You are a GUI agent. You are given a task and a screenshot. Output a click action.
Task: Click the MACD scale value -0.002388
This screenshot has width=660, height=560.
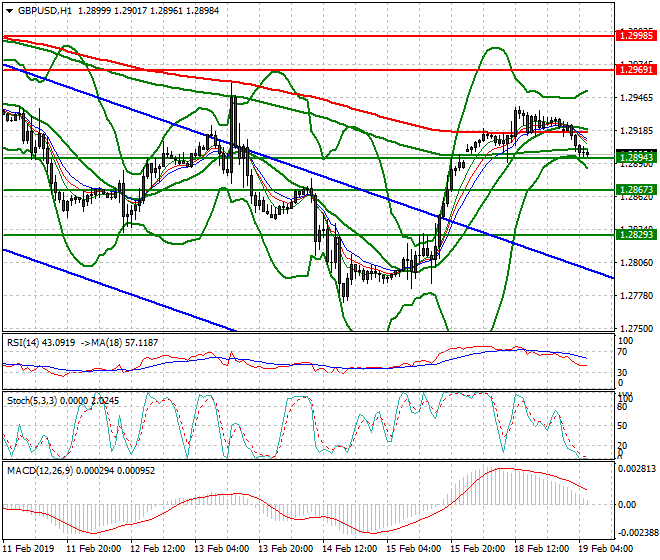coord(637,533)
